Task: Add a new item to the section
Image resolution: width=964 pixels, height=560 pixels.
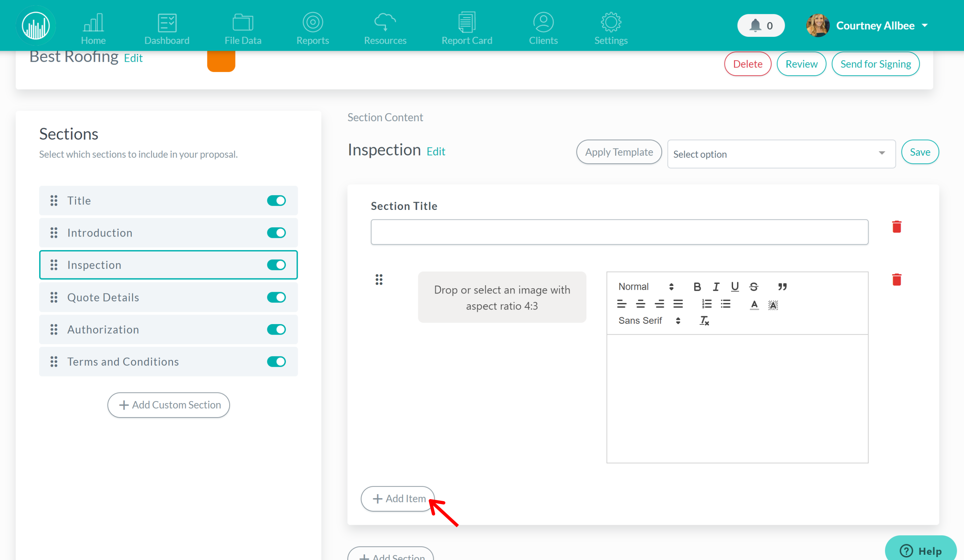Action: pyautogui.click(x=398, y=498)
